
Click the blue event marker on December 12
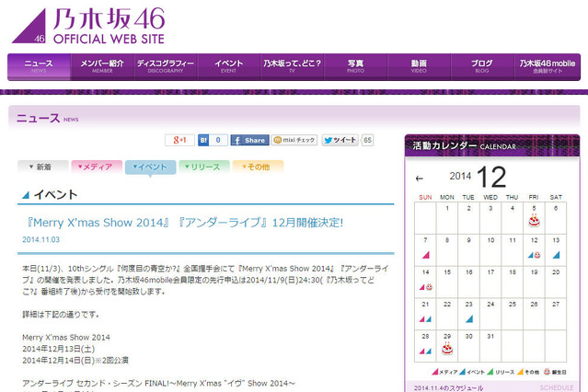[531, 255]
